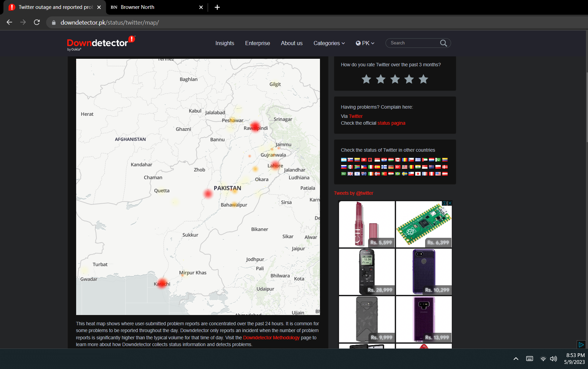Screen dimensions: 588x369
Task: Pick the Sweden flag
Action: (x=405, y=174)
